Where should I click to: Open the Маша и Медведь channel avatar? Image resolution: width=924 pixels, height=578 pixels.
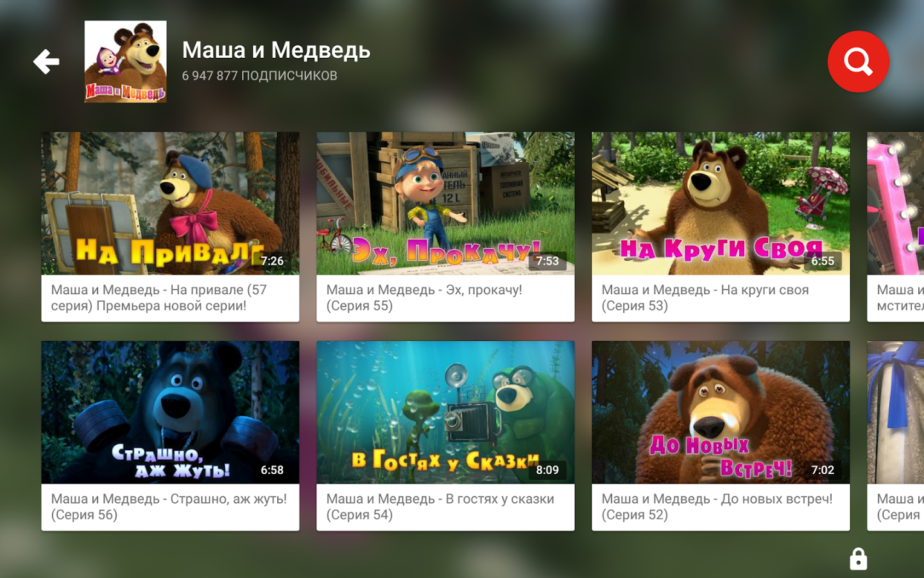pyautogui.click(x=126, y=62)
